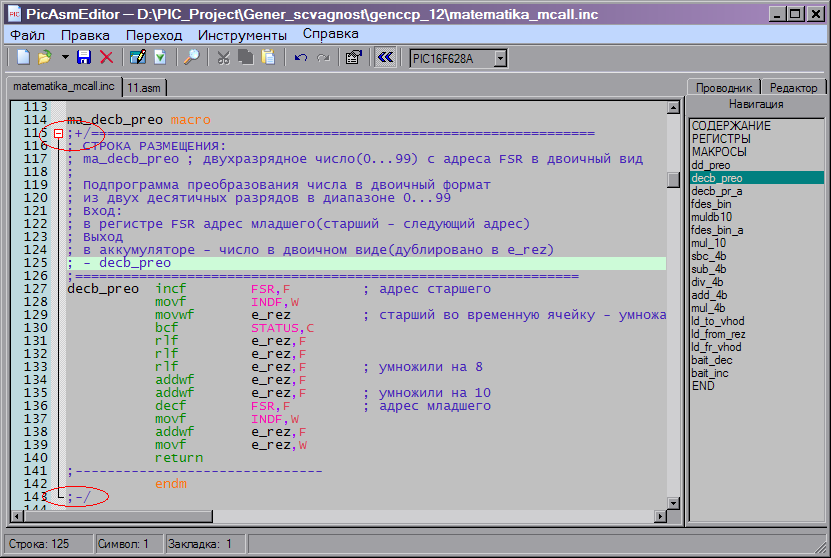Toggle the side panel with double-chevron icon
Image resolution: width=831 pixels, height=558 pixels.
385,57
